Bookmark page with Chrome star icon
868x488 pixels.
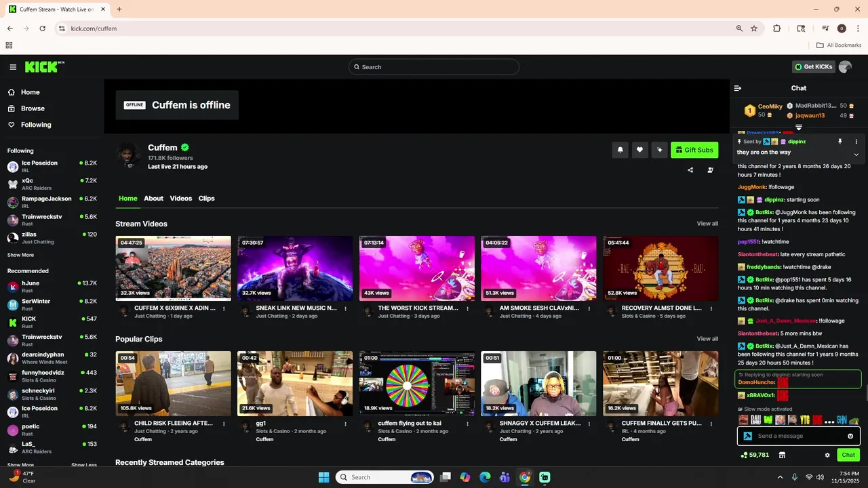tap(754, 28)
